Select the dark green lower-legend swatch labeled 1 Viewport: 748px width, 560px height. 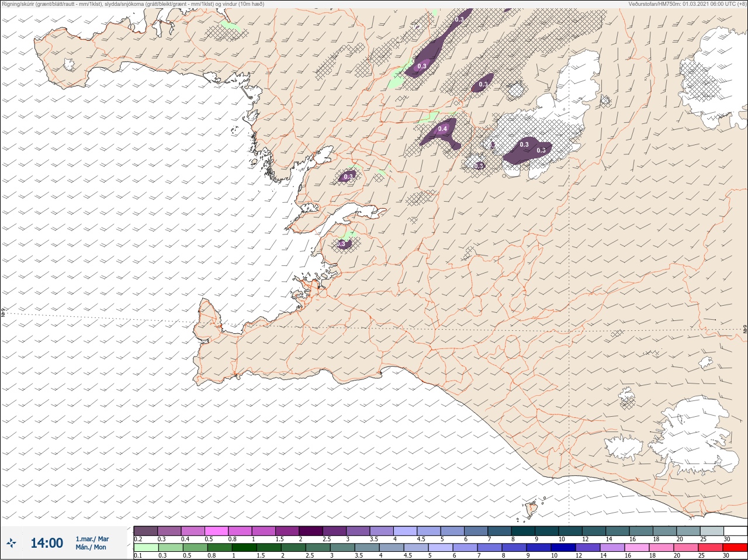pos(244,548)
